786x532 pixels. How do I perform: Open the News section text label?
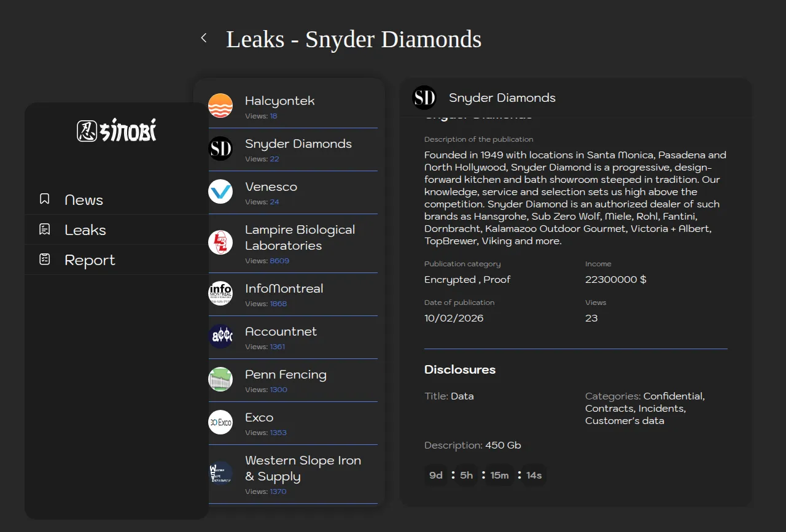tap(84, 200)
